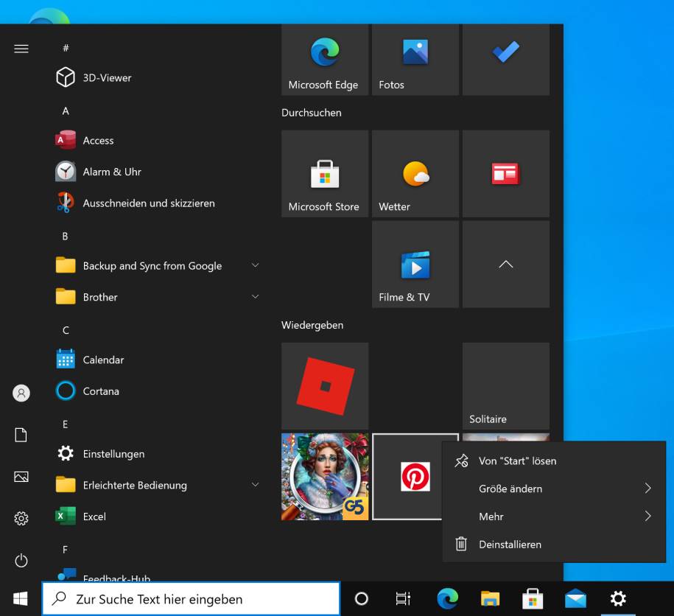
Task: Open the Microsoft Store tile
Action: click(x=325, y=174)
